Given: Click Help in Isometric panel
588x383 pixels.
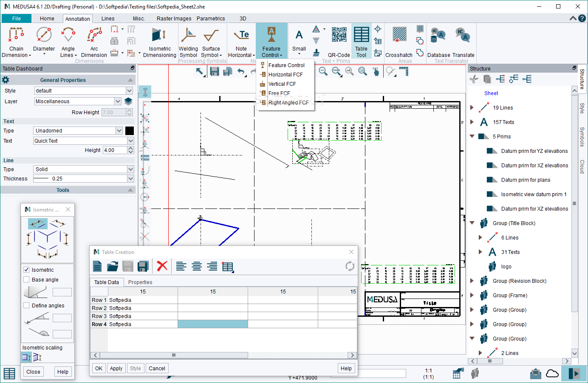Looking at the screenshot, I should pyautogui.click(x=63, y=372).
